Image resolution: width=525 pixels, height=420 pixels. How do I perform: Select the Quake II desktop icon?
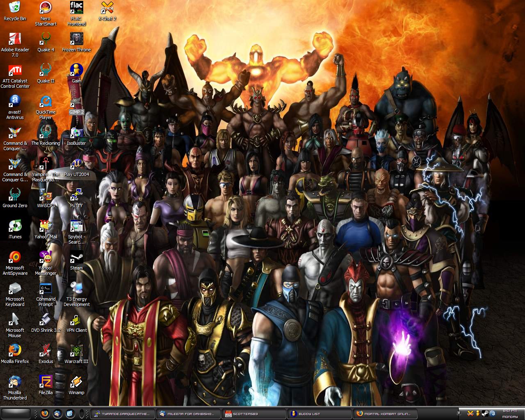[46, 73]
